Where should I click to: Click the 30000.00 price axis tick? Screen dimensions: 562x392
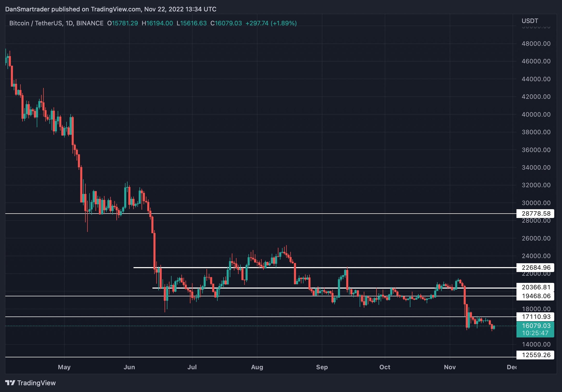(x=536, y=203)
